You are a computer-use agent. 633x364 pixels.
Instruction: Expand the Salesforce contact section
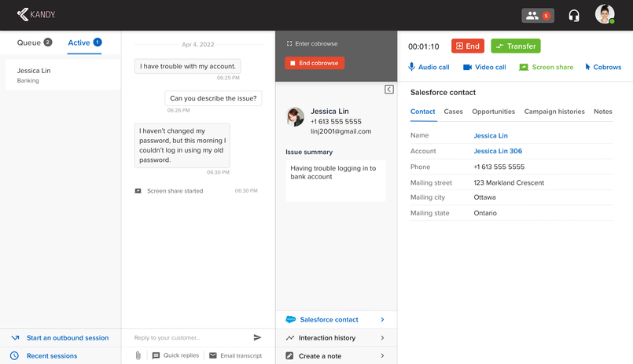click(x=337, y=320)
